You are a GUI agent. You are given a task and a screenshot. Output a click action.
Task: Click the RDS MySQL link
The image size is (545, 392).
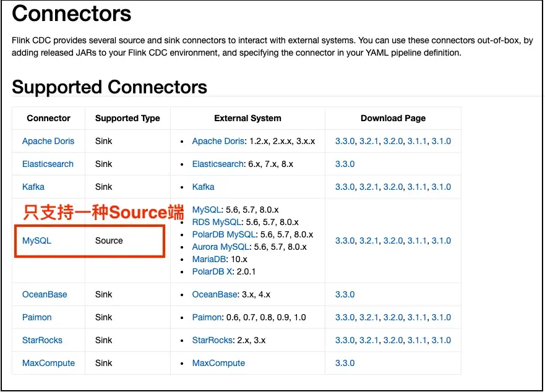pyautogui.click(x=217, y=222)
